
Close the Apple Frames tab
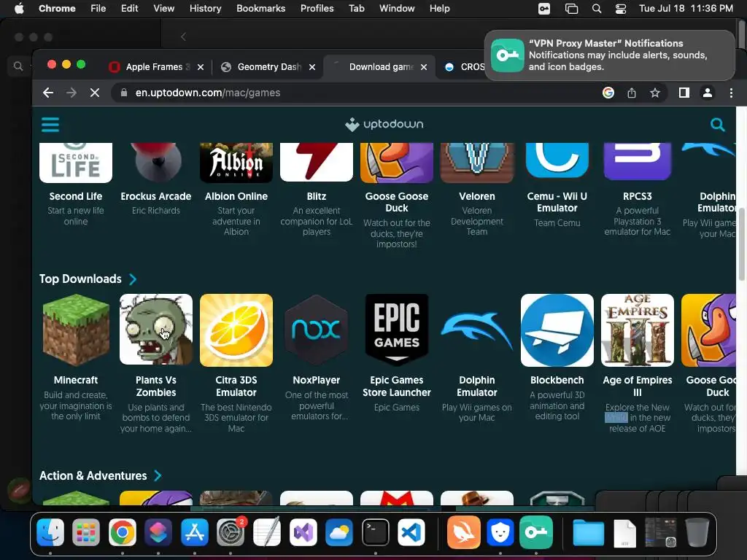(x=201, y=67)
